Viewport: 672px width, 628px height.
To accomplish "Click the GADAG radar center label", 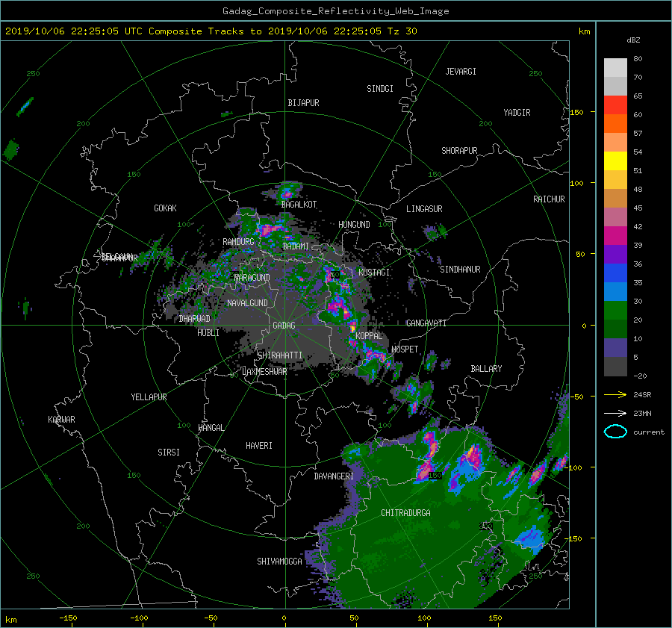I will click(x=284, y=326).
